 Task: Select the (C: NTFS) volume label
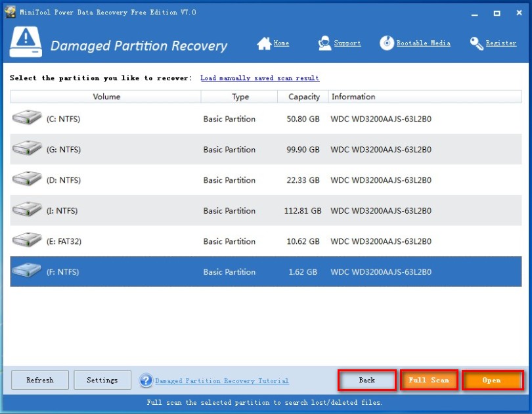pos(64,119)
